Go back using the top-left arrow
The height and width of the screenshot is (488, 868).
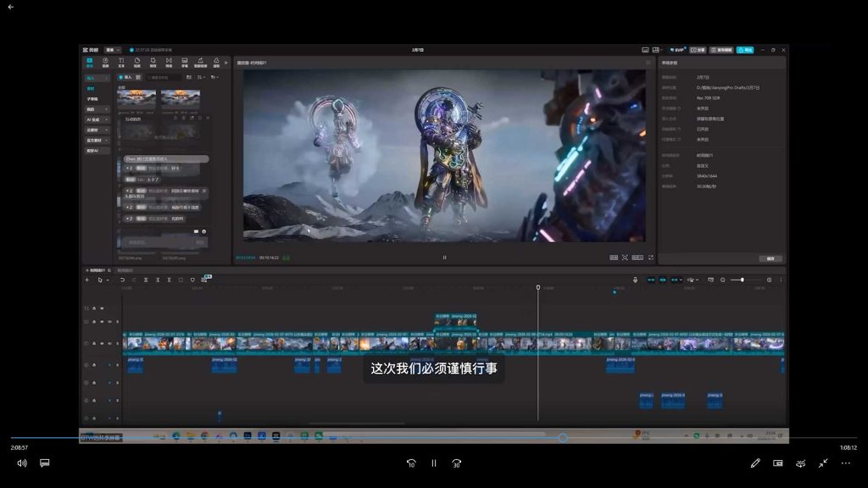coord(10,7)
